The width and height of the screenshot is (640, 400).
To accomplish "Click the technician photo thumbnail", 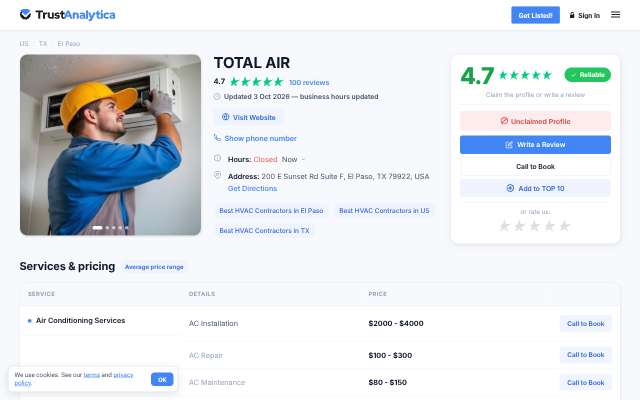I will pyautogui.click(x=110, y=145).
